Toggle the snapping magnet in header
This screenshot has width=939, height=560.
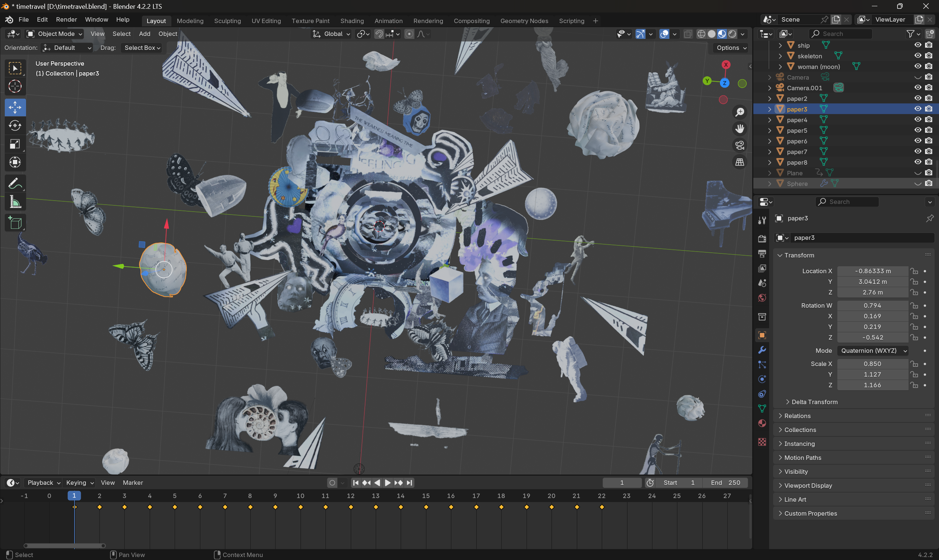click(x=379, y=34)
